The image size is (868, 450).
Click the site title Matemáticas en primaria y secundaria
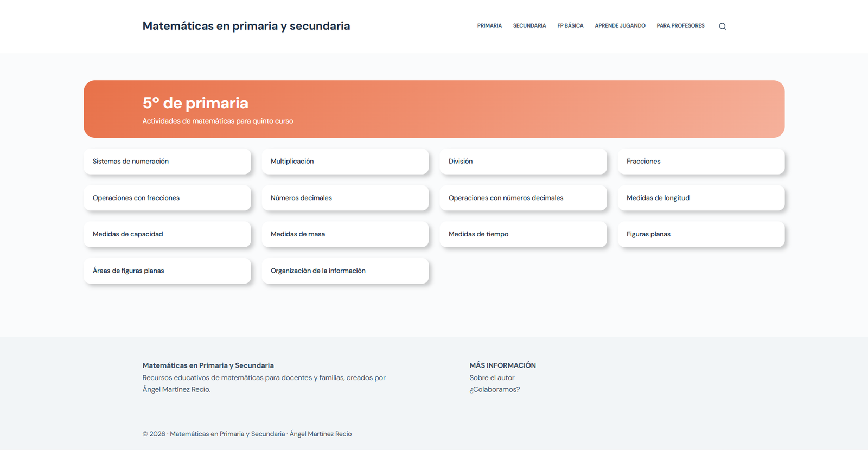[246, 26]
